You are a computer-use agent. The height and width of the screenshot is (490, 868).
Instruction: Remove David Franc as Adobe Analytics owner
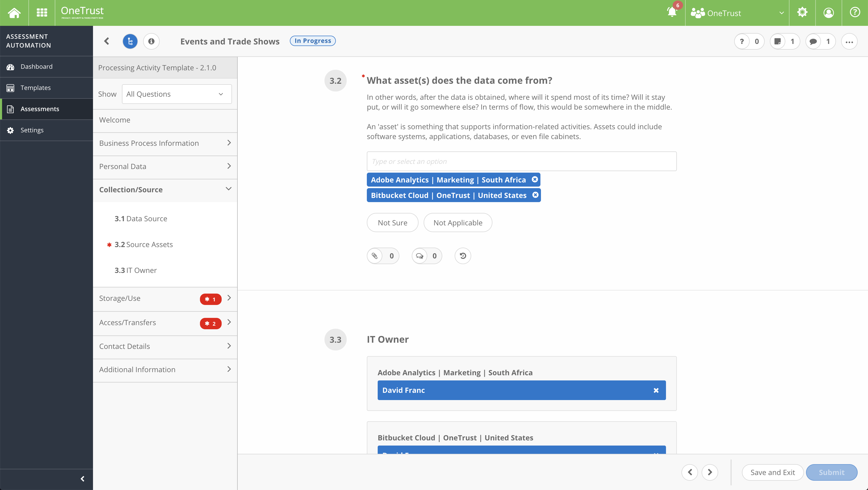pyautogui.click(x=656, y=390)
